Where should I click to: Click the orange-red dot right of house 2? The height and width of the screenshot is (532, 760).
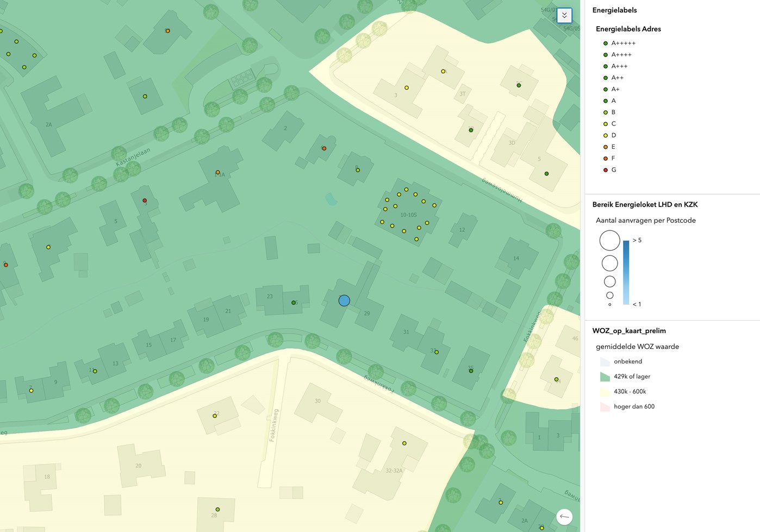point(324,148)
